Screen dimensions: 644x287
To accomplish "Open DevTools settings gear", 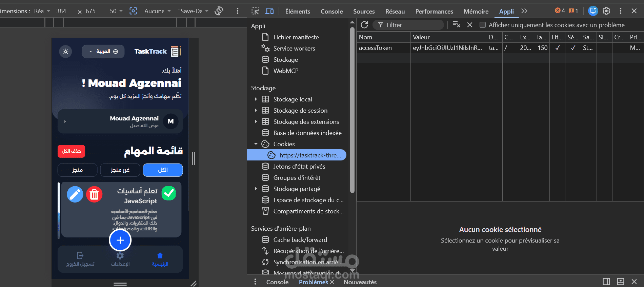I will coord(606,11).
